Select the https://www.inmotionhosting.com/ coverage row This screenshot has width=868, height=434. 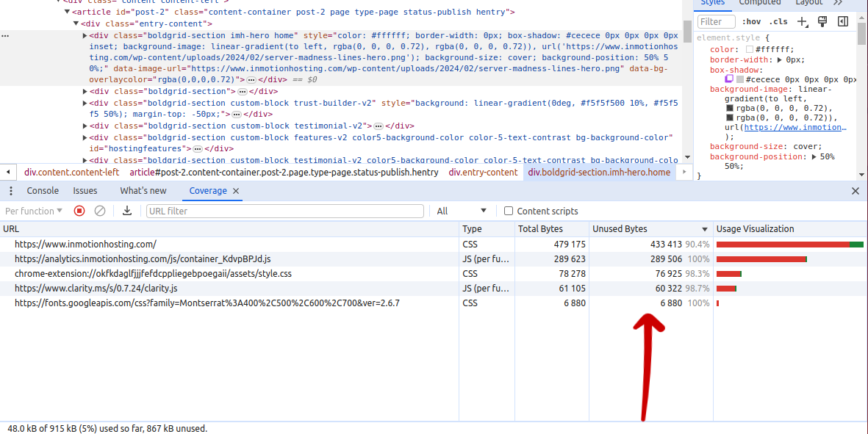(434, 244)
